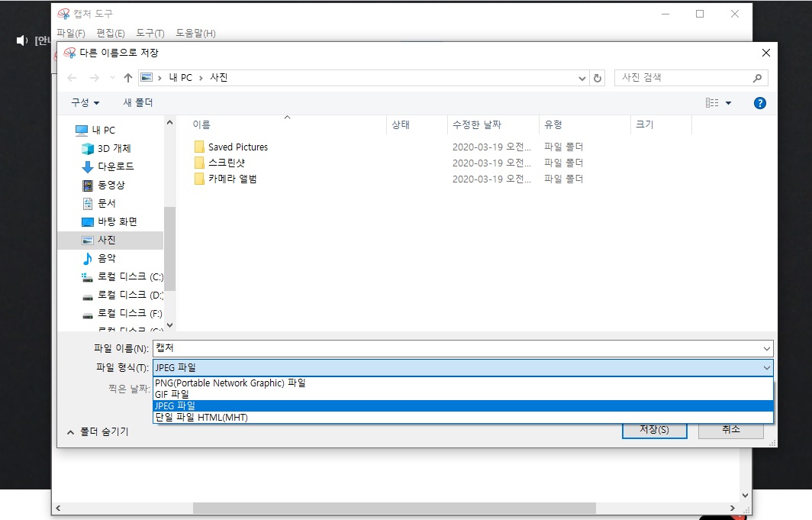The width and height of the screenshot is (812, 520).
Task: Open 동영상 folder in sidebar
Action: 104,185
